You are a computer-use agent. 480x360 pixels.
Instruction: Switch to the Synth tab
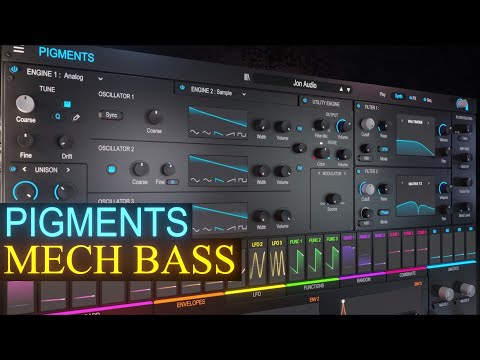(398, 96)
